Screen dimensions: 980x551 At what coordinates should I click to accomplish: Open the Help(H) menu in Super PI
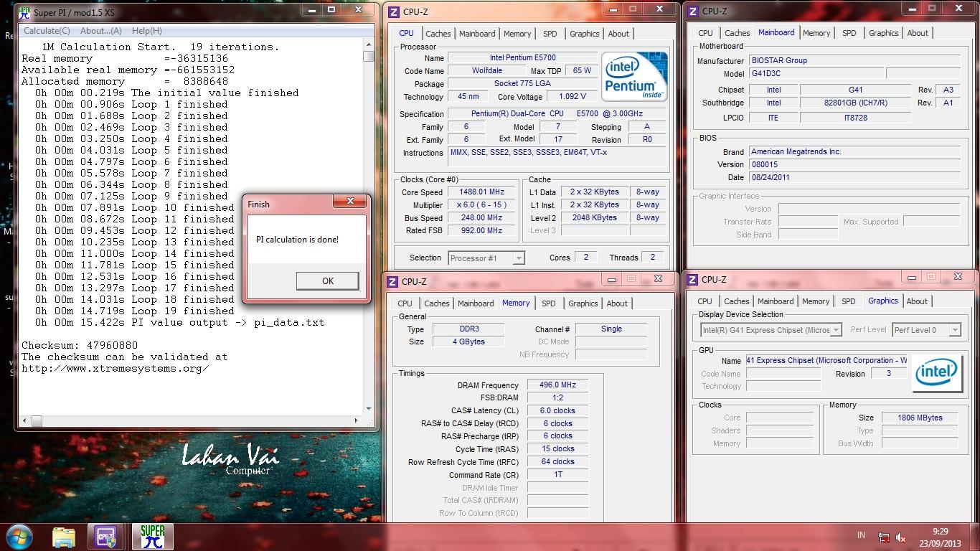click(146, 31)
